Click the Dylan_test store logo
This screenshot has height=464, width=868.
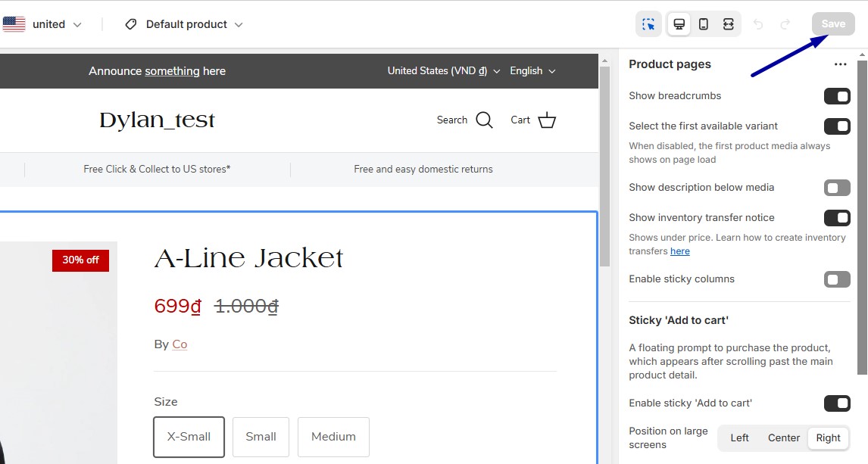[158, 120]
